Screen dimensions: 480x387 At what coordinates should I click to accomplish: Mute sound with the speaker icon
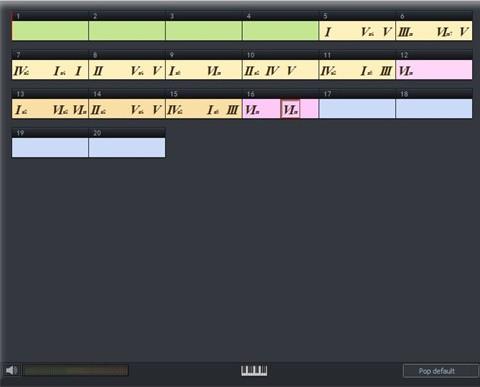tap(11, 370)
